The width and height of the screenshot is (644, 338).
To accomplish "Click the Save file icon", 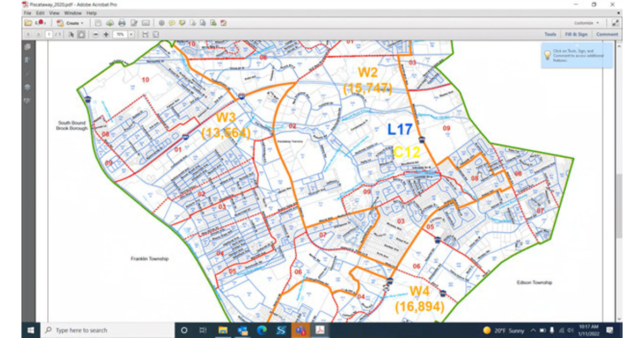I will [98, 23].
